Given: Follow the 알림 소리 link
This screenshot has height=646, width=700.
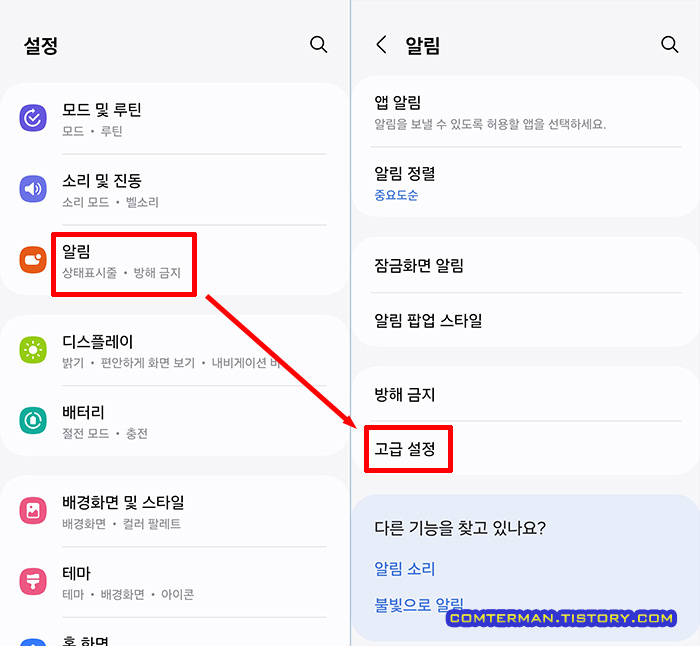Looking at the screenshot, I should [x=404, y=569].
